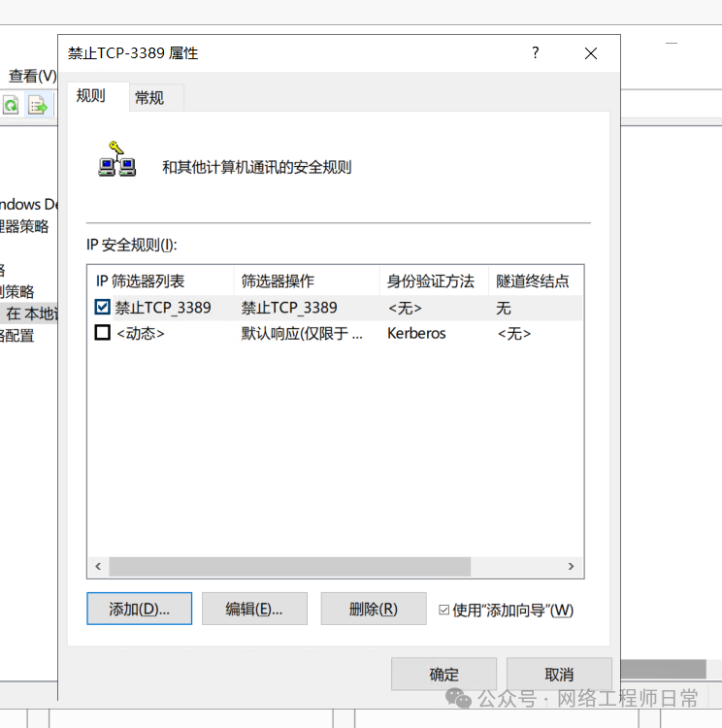Sort by IP 筛选器列表 column header
The width and height of the screenshot is (722, 728).
pyautogui.click(x=161, y=281)
